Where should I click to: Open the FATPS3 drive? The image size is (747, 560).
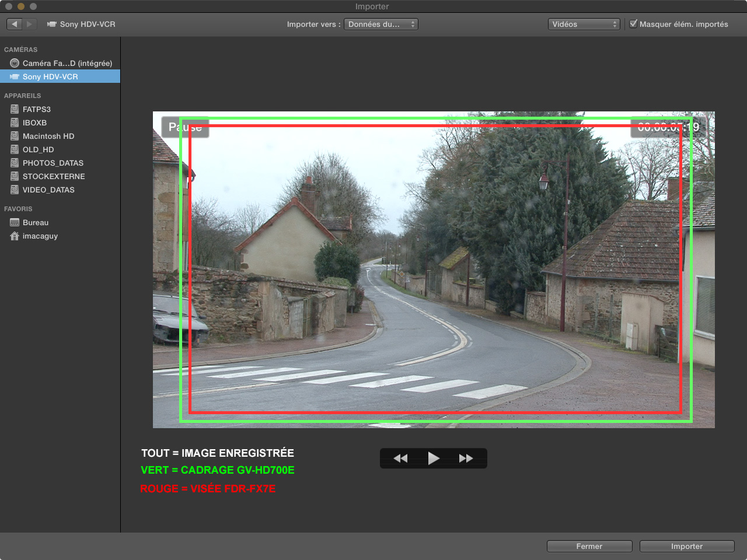click(36, 109)
